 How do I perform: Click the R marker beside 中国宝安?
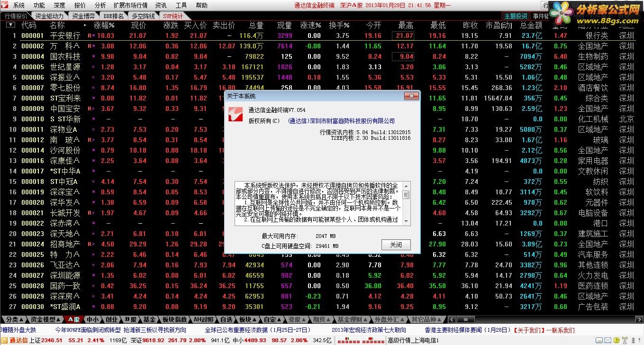pos(91,109)
